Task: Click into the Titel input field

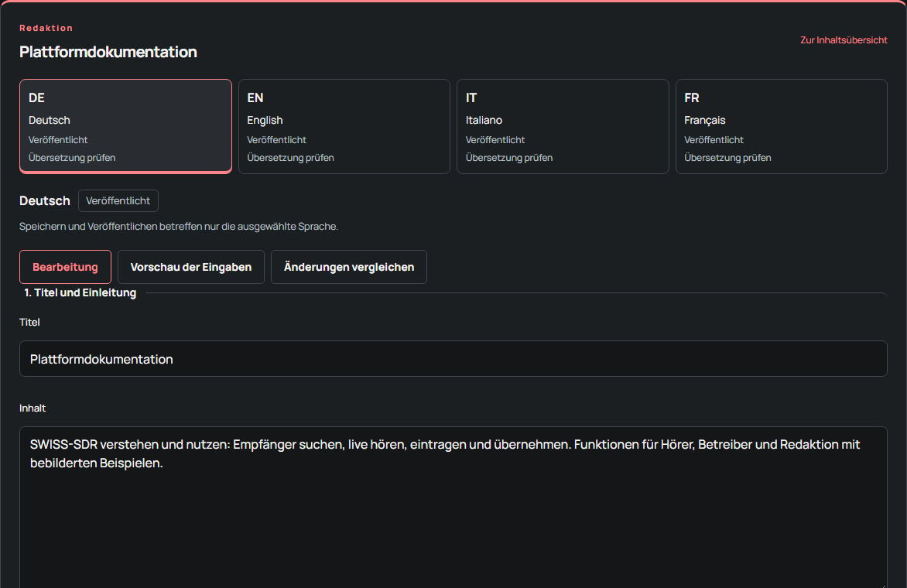Action: coord(453,358)
